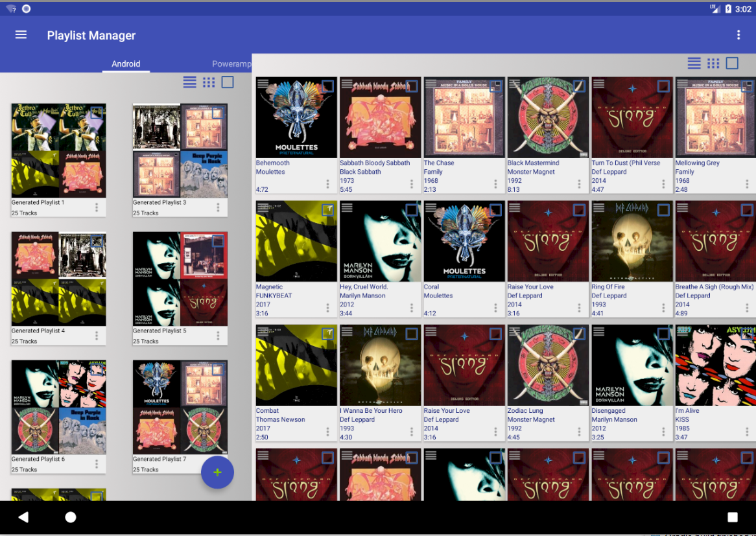
Task: Open options menu for Generated Playlist 1
Action: point(97,207)
